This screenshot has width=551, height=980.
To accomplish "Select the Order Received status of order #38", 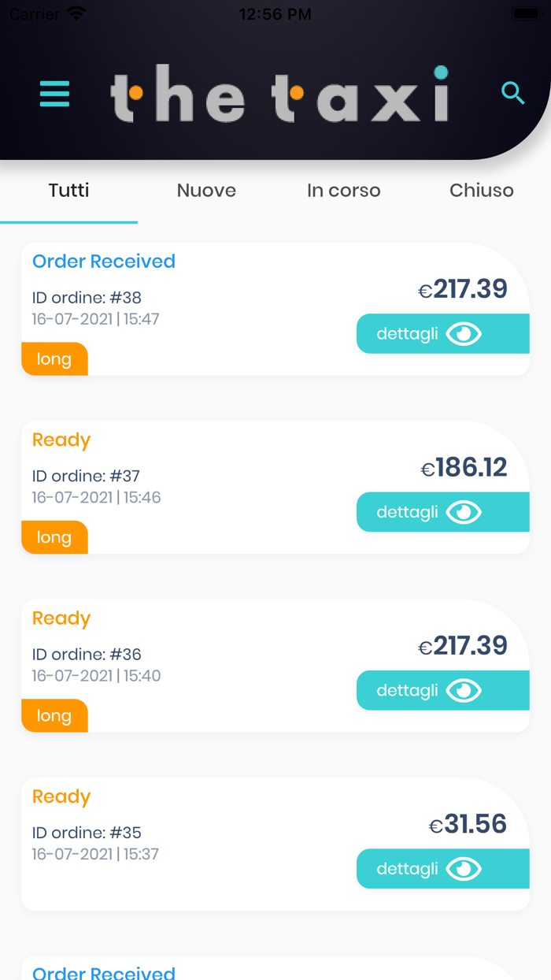I will click(104, 262).
